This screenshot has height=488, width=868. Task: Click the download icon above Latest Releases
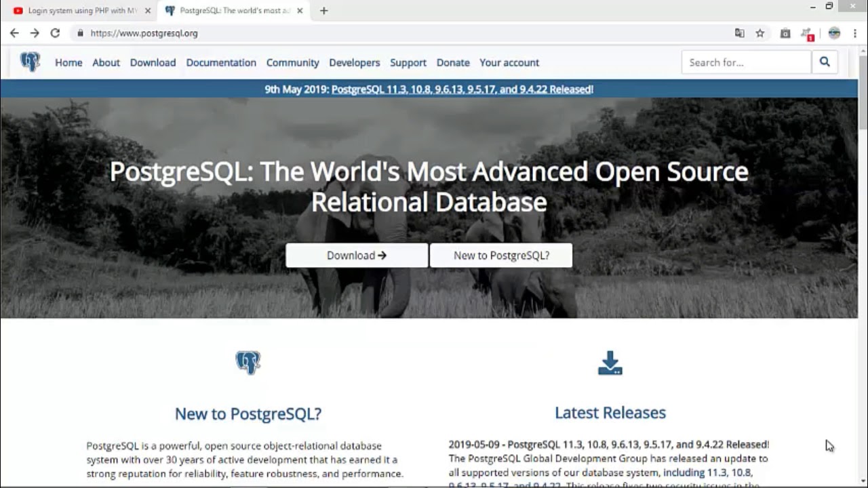[610, 363]
